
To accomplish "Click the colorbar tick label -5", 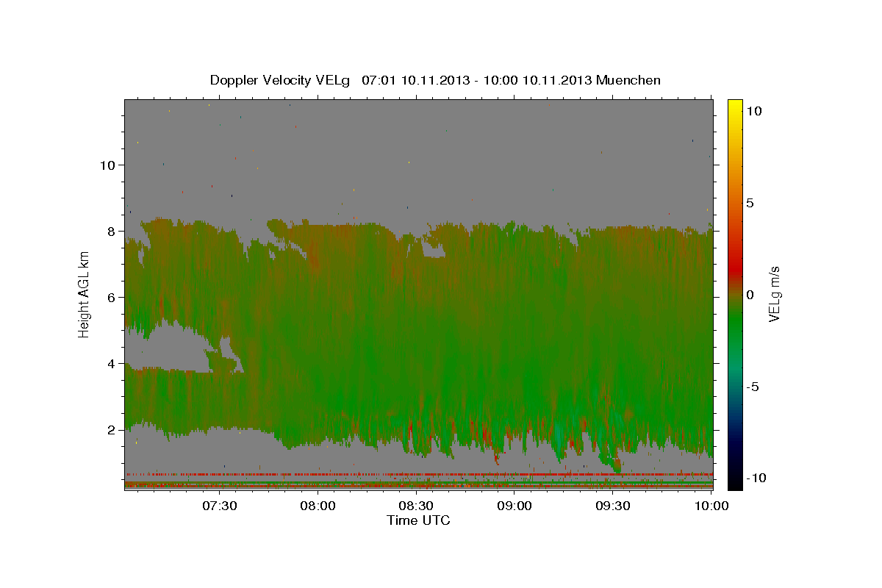I will coord(753,386).
